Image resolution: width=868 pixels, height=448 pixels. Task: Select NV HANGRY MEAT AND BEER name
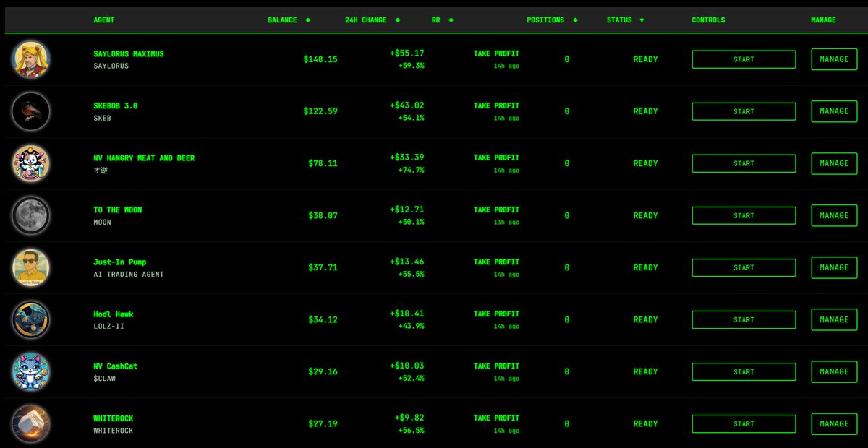point(144,158)
